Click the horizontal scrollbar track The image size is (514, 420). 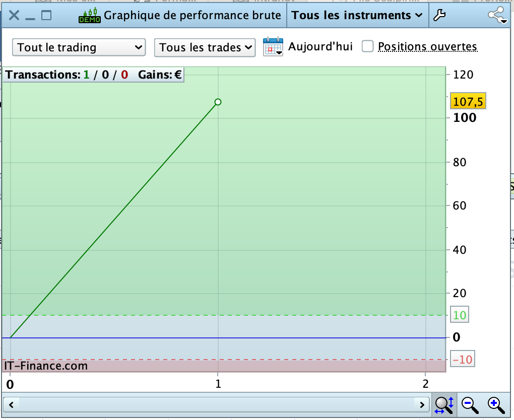click(216, 405)
